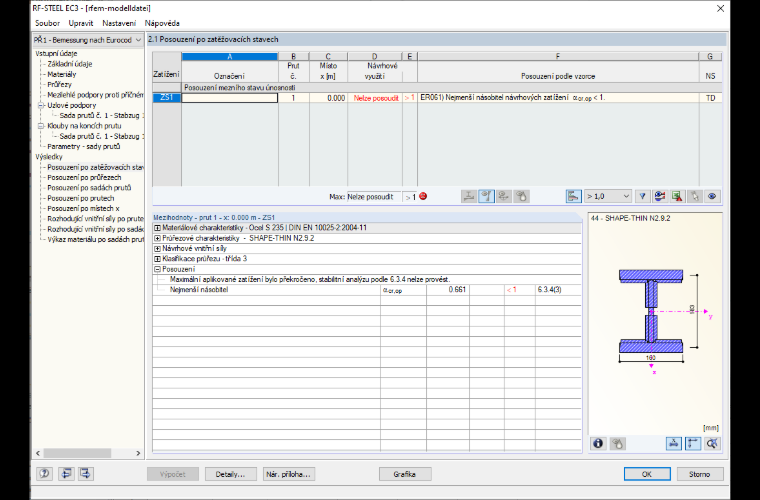
Task: Show cross-section info with the blue i icon
Action: 598,443
